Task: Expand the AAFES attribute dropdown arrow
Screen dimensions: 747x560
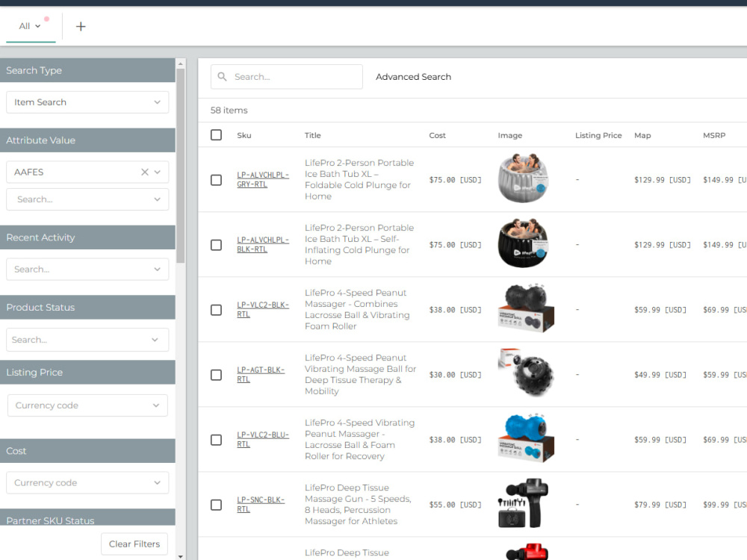Action: pos(158,172)
